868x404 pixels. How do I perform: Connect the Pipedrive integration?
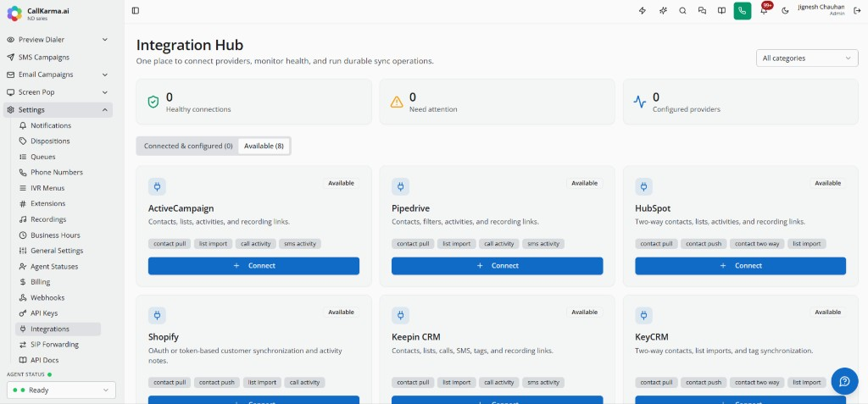[497, 266]
